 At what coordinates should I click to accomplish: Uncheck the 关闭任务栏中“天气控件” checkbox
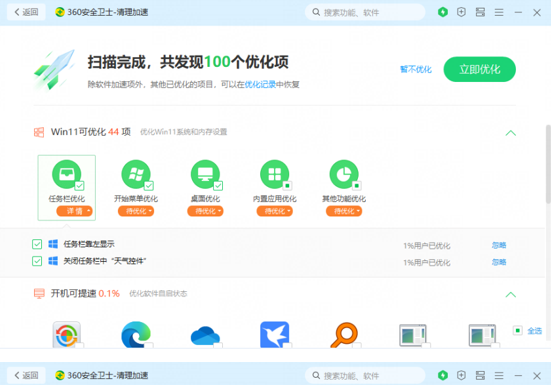pos(37,261)
